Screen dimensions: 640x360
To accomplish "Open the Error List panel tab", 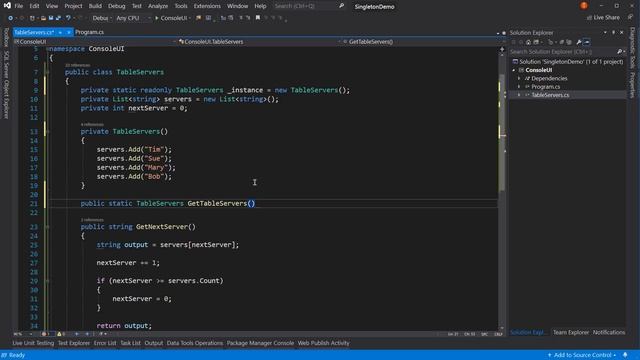I will point(105,343).
